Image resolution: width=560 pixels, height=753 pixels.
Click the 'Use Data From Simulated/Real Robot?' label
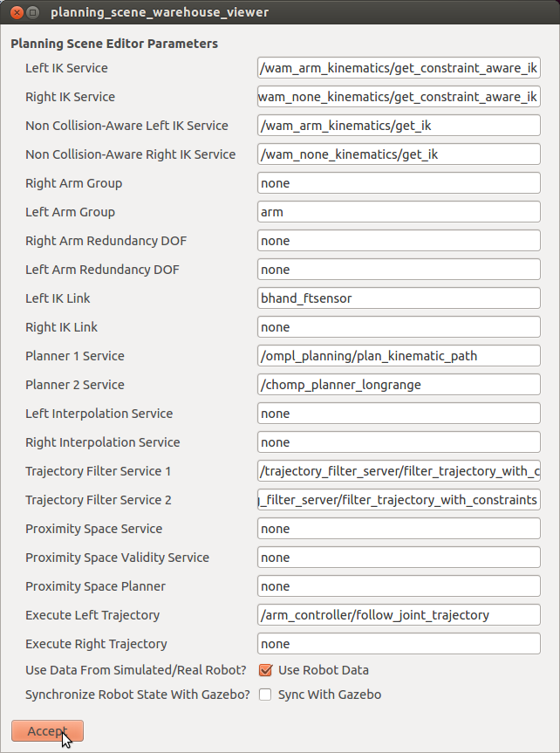(136, 670)
